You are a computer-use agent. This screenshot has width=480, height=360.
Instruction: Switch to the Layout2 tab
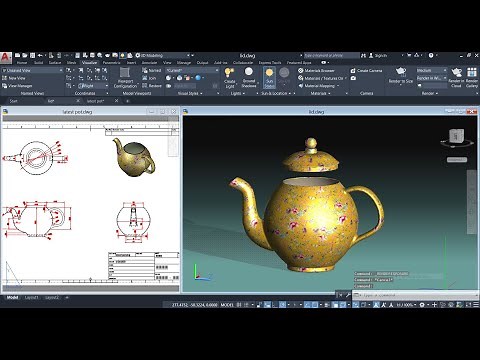[x=52, y=297]
